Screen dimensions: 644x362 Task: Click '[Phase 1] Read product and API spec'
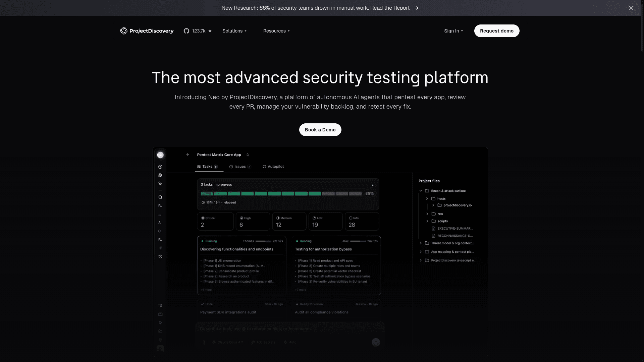tap(325, 260)
